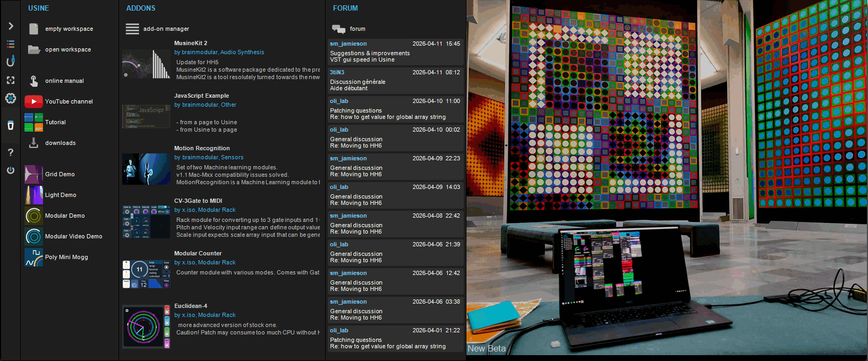Click the CV-3Gate to MIDI add-on thumbnail

[146, 222]
